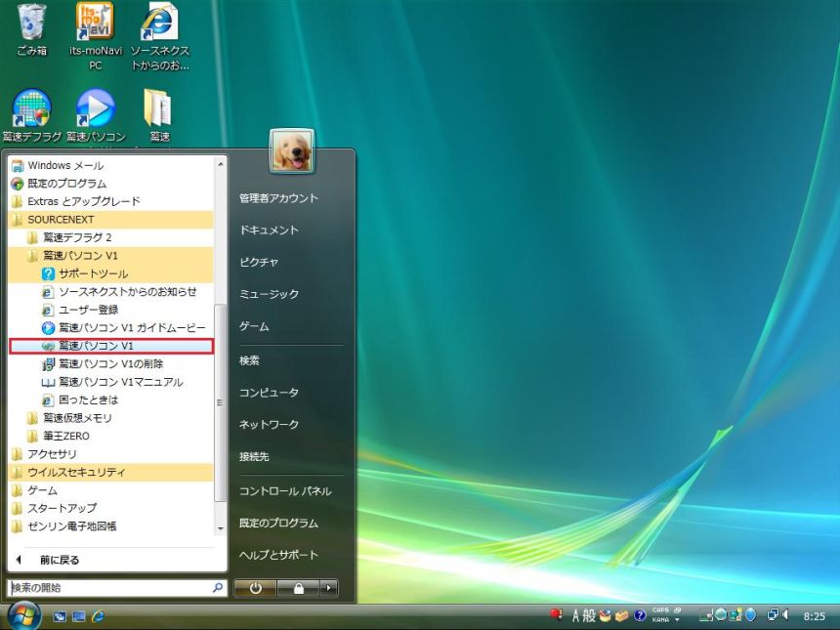Open the ソースネクストからのお… desktop shortcut
The width and height of the screenshot is (840, 630).
[159, 36]
